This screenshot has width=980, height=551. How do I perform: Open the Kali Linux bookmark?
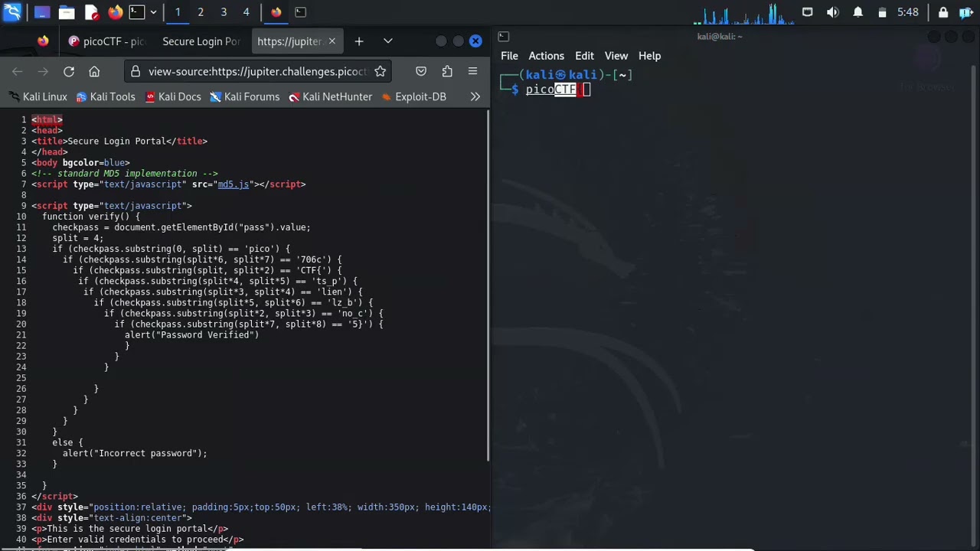coord(38,96)
